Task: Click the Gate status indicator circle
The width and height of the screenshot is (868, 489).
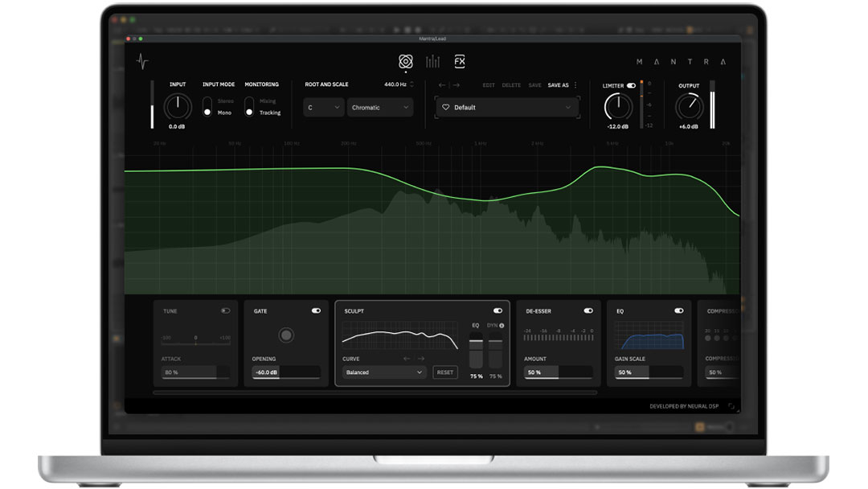Action: point(286,335)
